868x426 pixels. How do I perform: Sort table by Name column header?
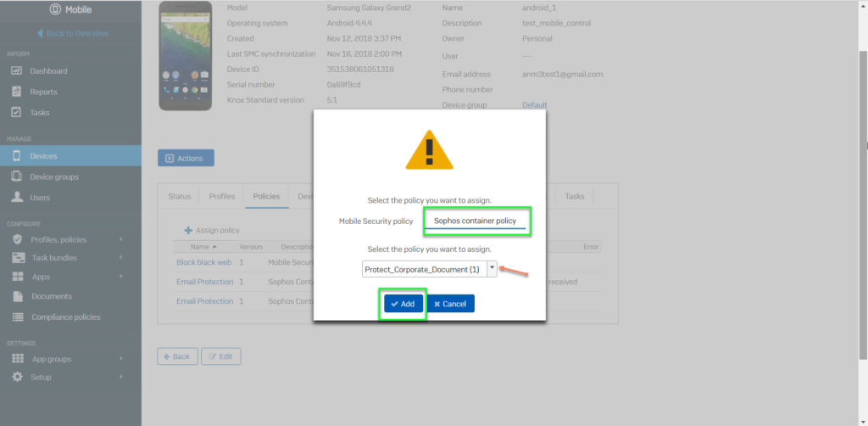click(203, 246)
